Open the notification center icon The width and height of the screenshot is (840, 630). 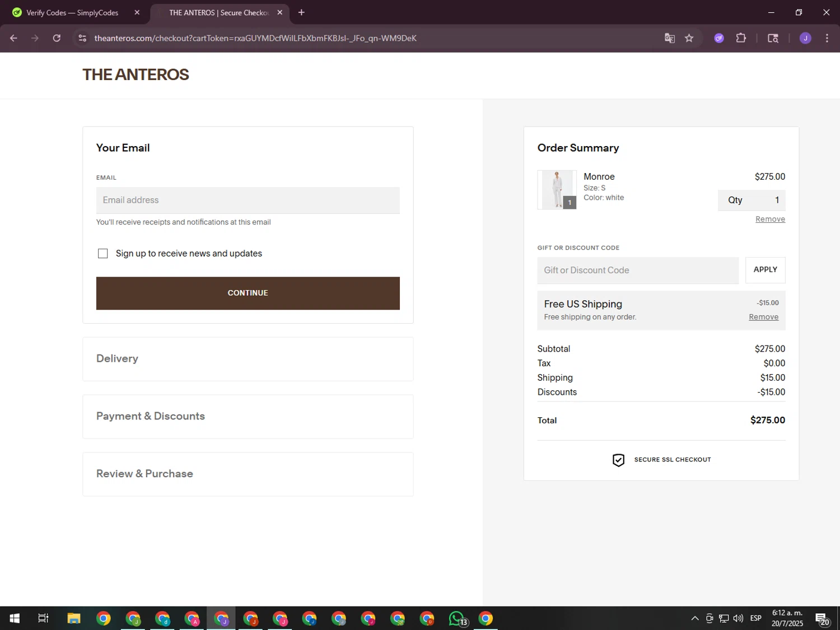click(822, 618)
